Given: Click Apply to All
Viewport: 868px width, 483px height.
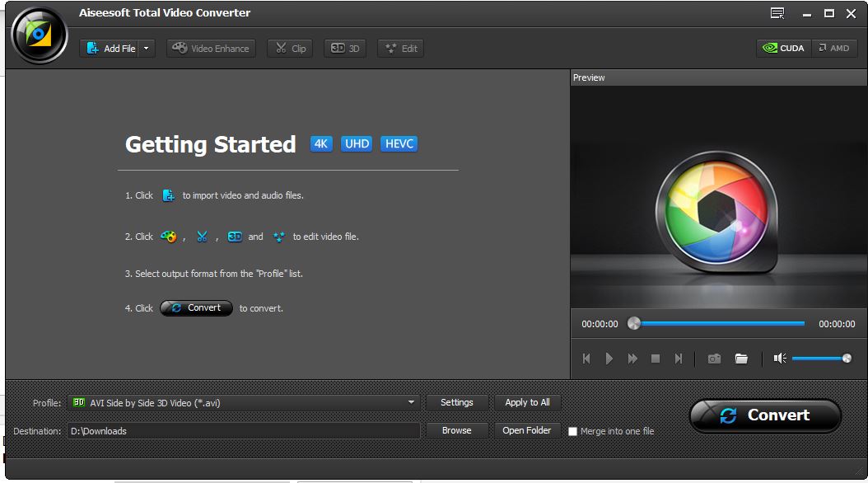Looking at the screenshot, I should point(527,403).
